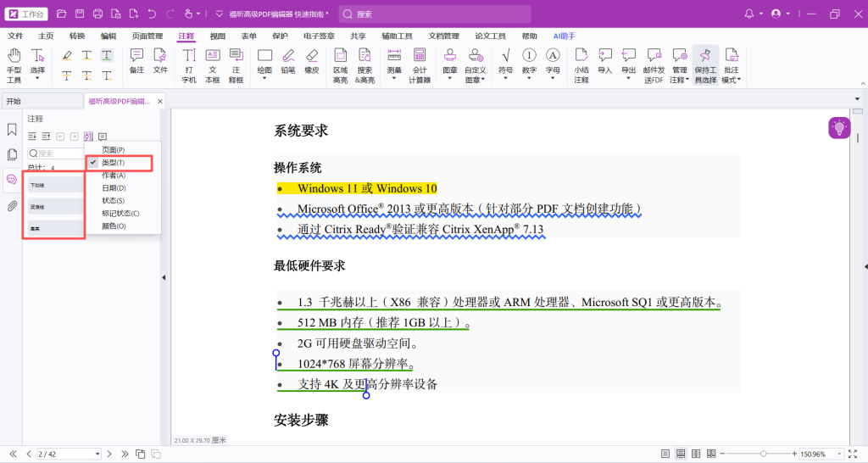Screen dimensions: 868x463
Task: Select the 文本框 text box tool
Action: (x=213, y=64)
